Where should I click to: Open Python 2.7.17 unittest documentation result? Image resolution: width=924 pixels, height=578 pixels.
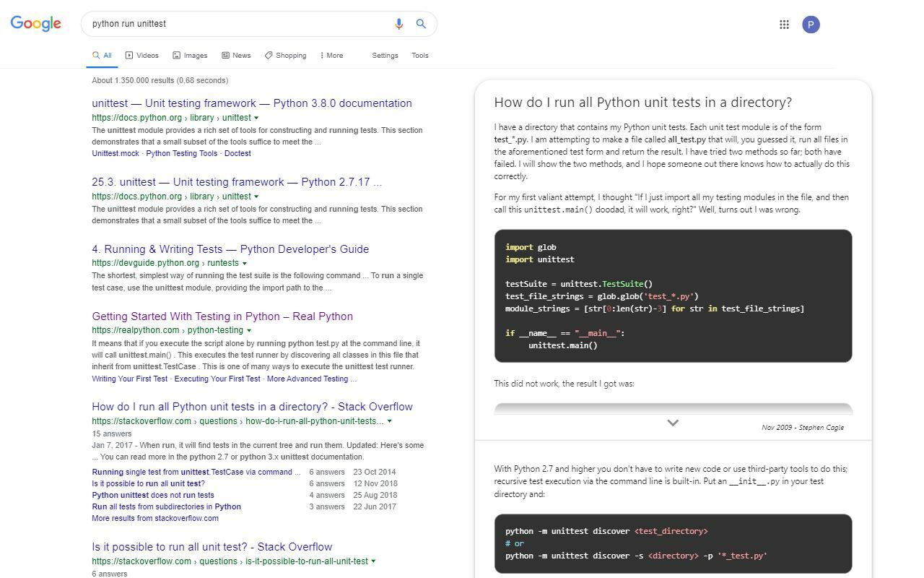point(237,182)
